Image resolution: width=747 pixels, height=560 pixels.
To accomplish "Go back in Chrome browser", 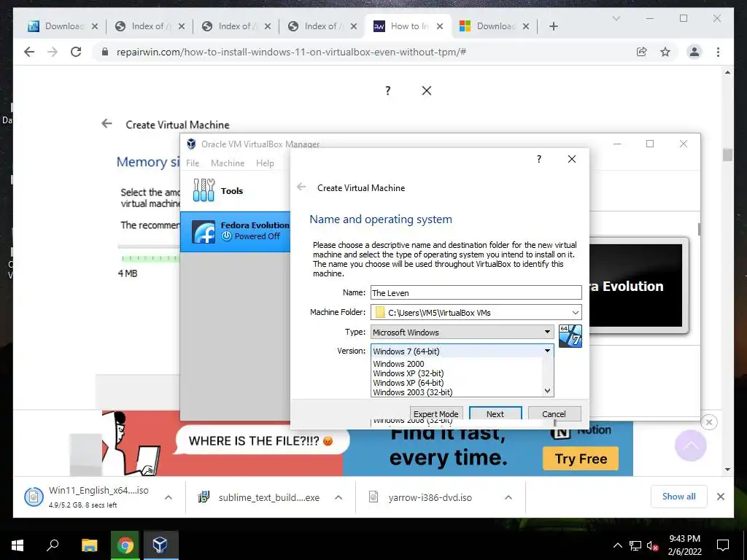I will 29,52.
